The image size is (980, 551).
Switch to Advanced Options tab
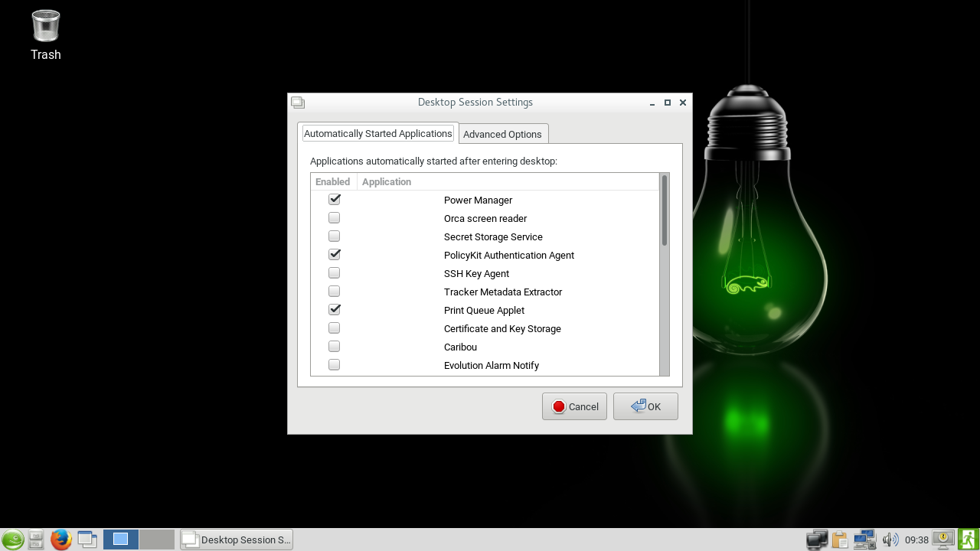[502, 134]
